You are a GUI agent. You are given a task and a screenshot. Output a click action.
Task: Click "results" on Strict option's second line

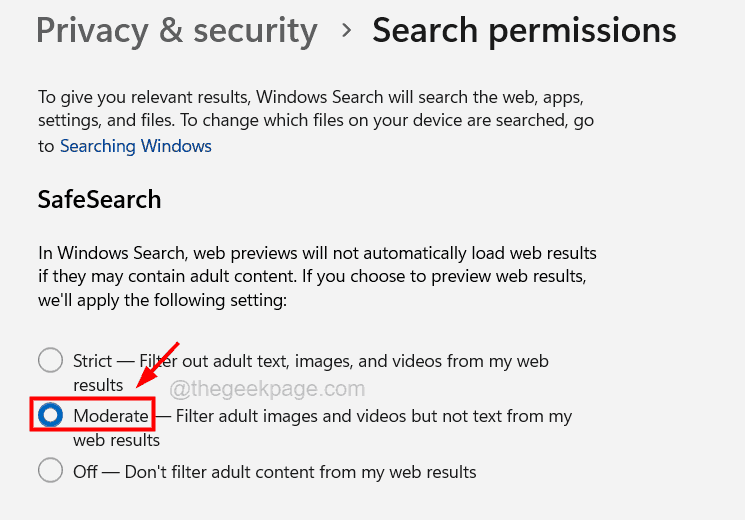[x=98, y=384]
